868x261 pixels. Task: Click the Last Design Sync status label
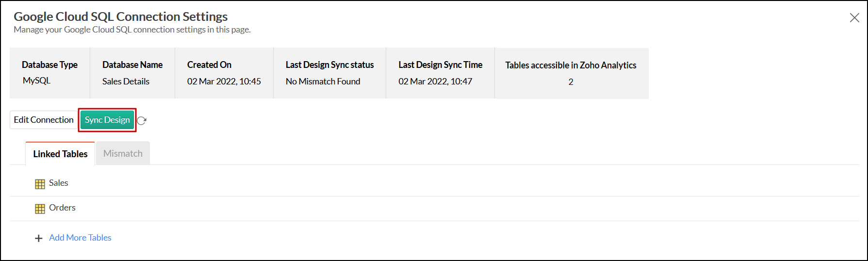(x=329, y=65)
